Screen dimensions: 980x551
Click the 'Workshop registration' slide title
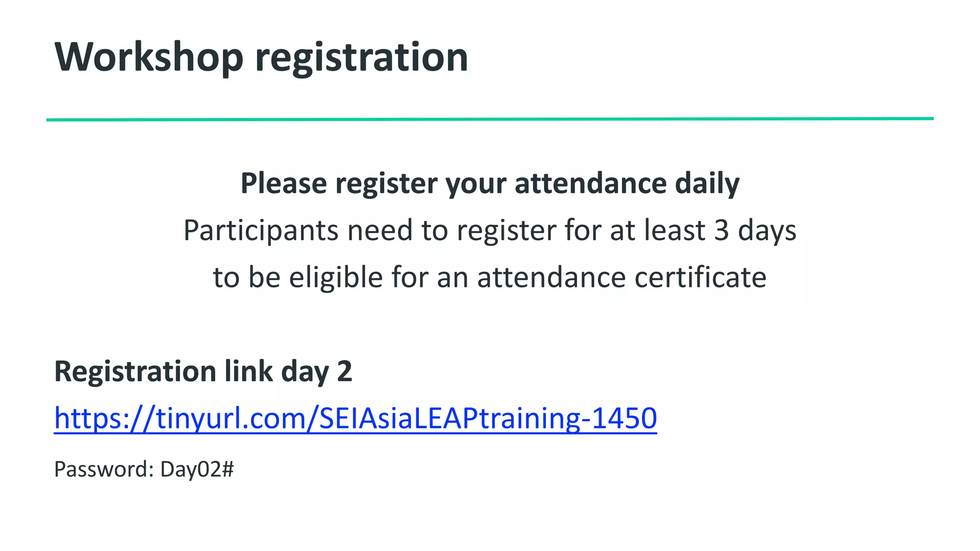point(261,57)
